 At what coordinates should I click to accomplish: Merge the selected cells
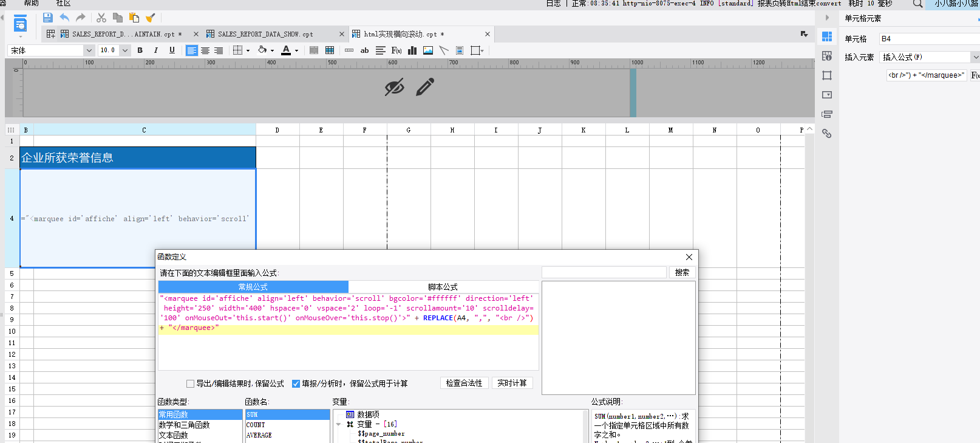tap(314, 50)
